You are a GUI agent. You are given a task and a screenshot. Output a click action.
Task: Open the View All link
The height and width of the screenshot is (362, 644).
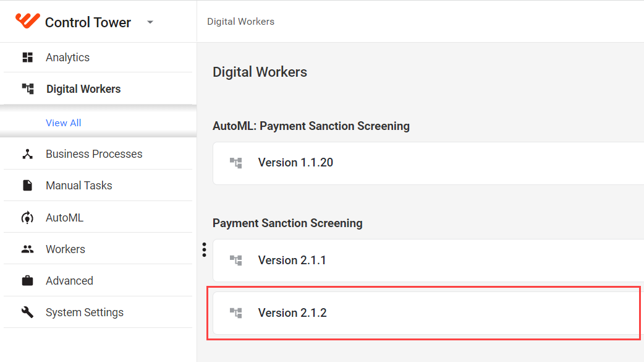pos(63,123)
